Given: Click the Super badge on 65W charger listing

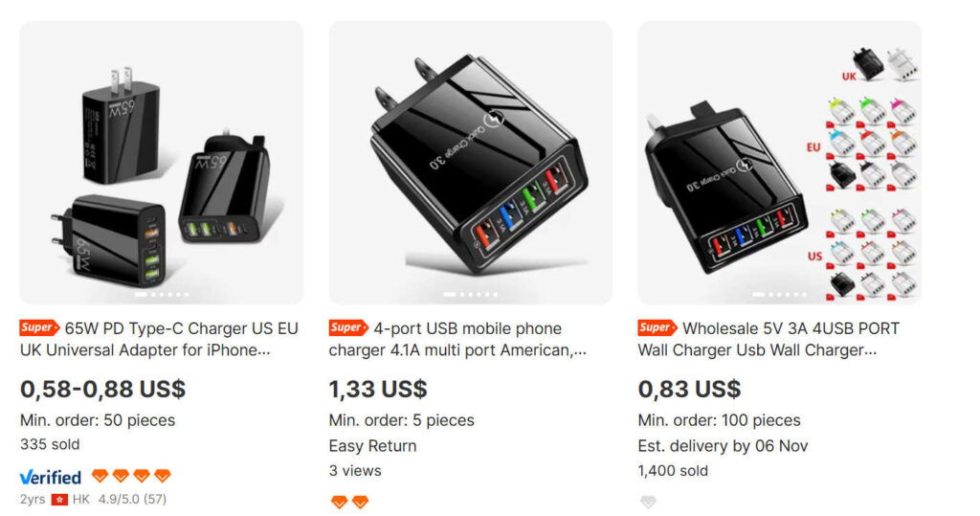Looking at the screenshot, I should [x=39, y=327].
